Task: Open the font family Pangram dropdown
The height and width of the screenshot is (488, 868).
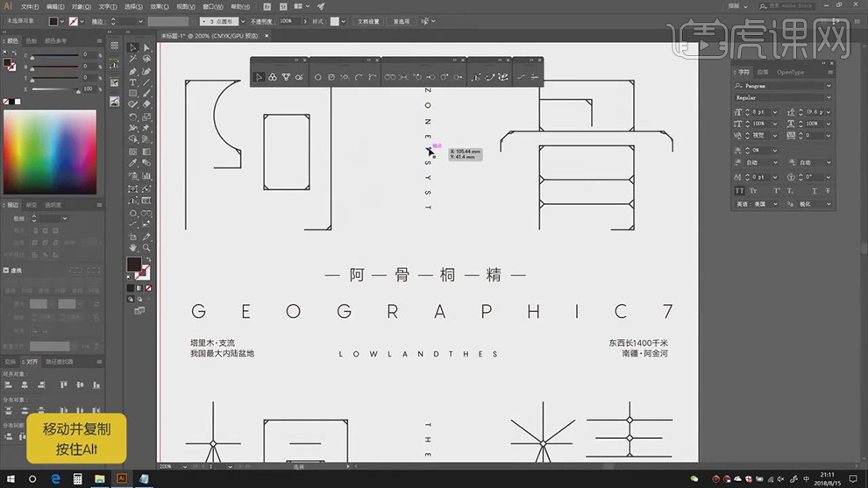Action: coord(829,87)
